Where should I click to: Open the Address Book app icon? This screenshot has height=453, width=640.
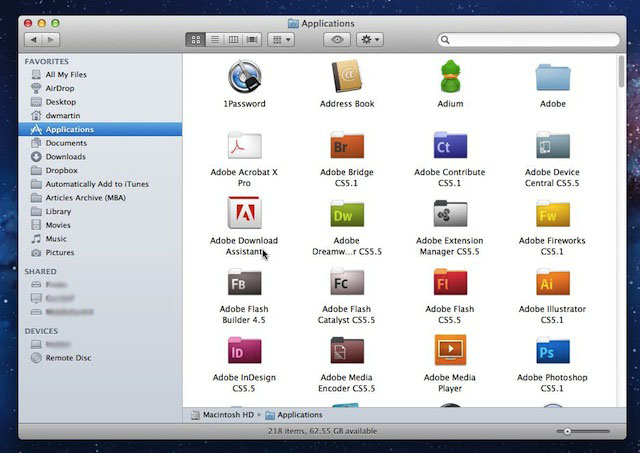click(347, 77)
